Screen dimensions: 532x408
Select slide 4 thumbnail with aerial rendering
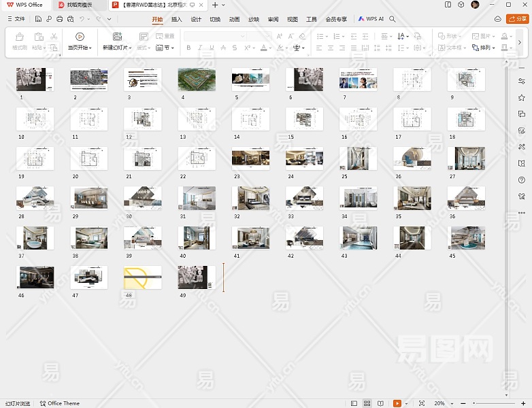(x=197, y=80)
